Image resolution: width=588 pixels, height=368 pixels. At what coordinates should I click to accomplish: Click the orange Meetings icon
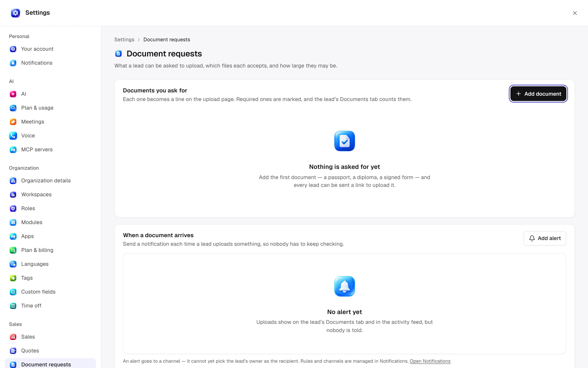click(13, 122)
